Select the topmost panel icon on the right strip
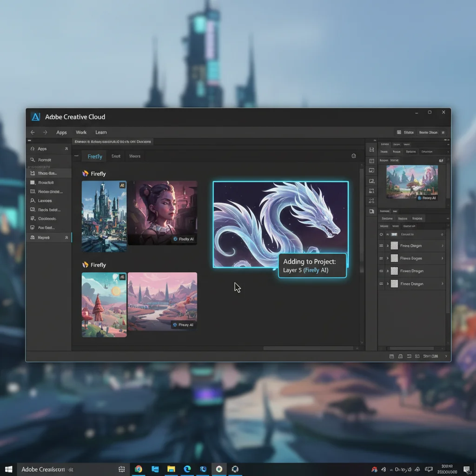The width and height of the screenshot is (476, 476). [371, 150]
